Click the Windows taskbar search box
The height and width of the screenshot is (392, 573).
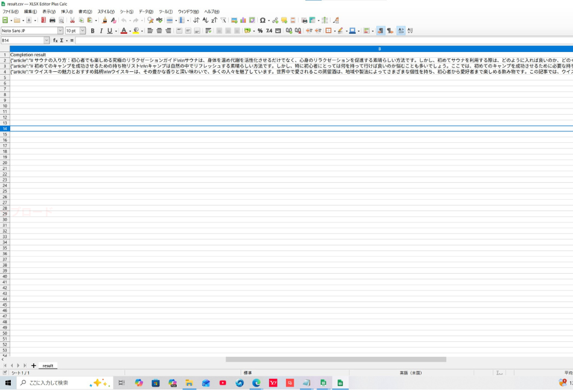57,383
